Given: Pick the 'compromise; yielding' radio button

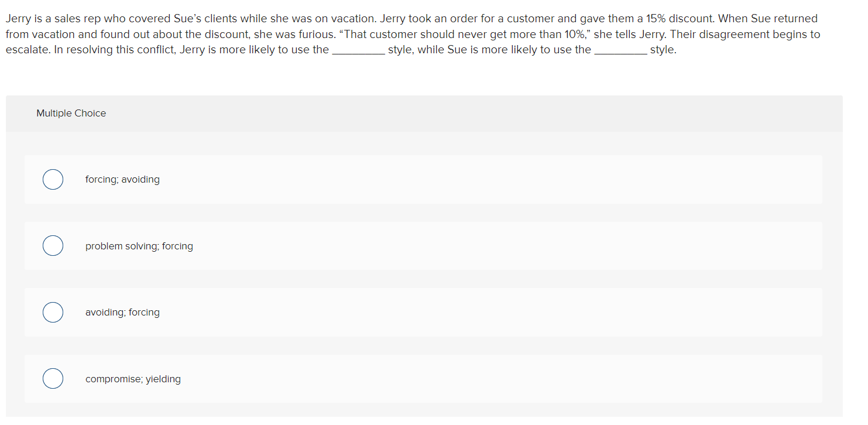Looking at the screenshot, I should [53, 379].
